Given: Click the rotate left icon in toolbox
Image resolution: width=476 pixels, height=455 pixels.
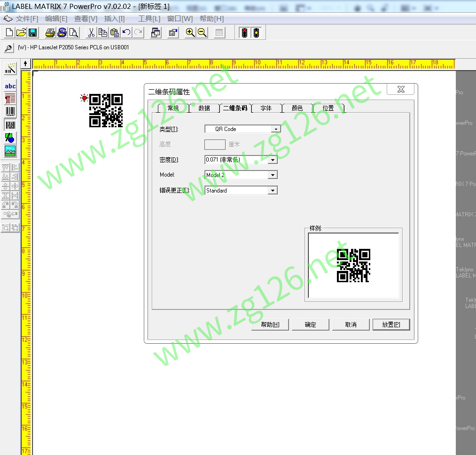Looking at the screenshot, I should [6, 205].
